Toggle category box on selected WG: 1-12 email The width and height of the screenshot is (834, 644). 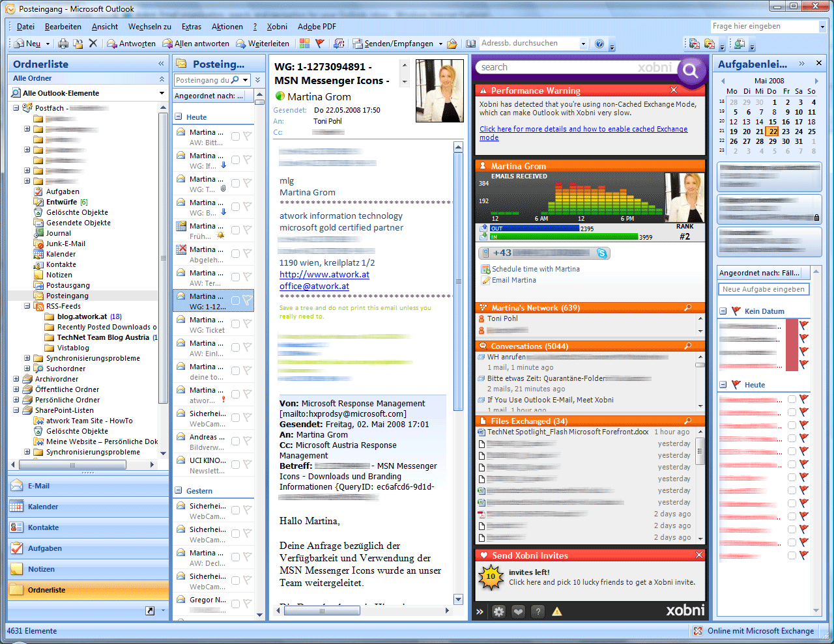point(235,301)
